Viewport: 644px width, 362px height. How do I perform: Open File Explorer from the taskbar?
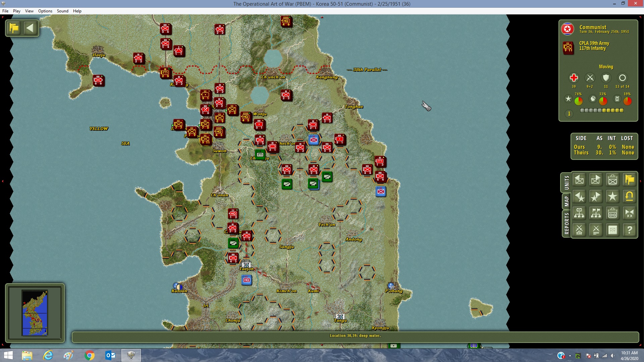(27, 355)
